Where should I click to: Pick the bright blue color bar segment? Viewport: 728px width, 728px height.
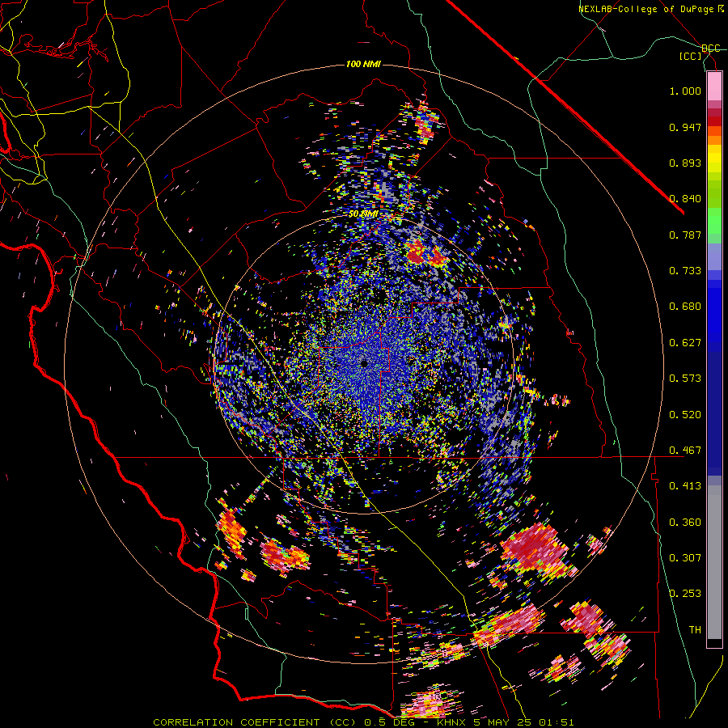[x=714, y=311]
